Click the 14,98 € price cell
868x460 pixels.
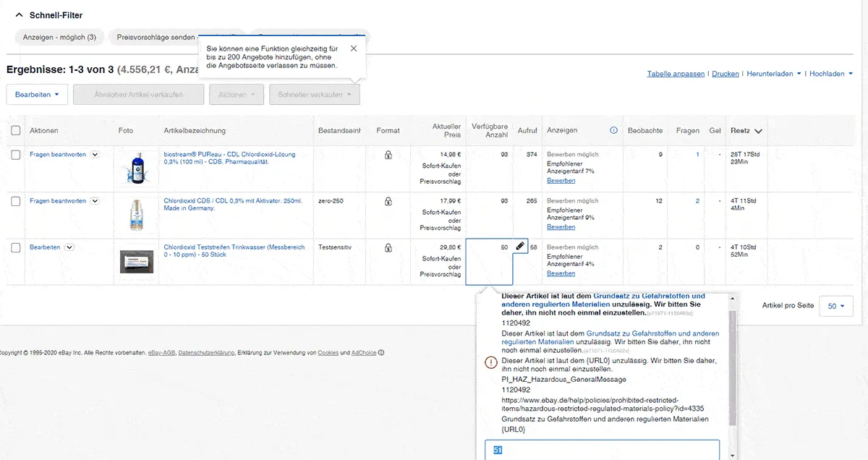point(452,155)
